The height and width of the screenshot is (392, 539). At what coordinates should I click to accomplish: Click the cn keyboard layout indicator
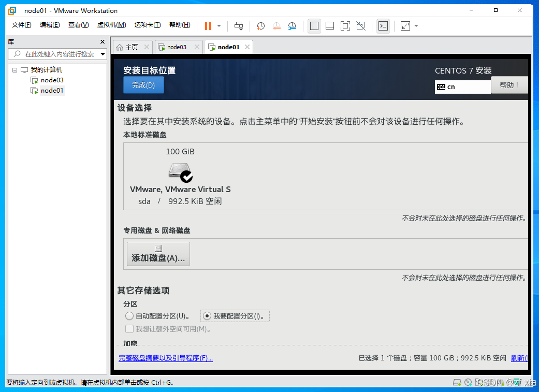[463, 87]
